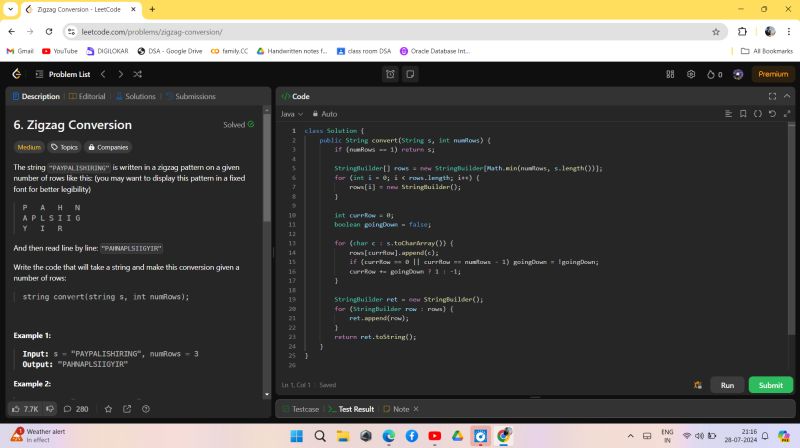
Task: Click the Premium button
Action: pyautogui.click(x=773, y=74)
